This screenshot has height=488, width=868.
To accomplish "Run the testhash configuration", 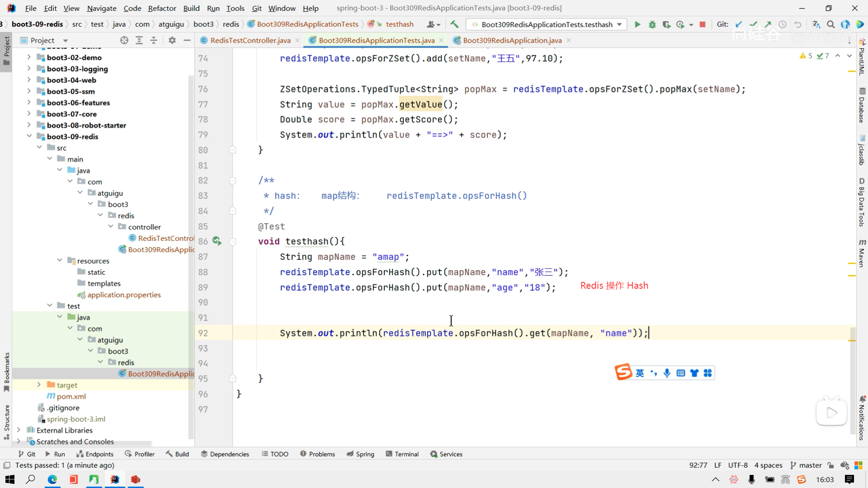I will click(637, 24).
